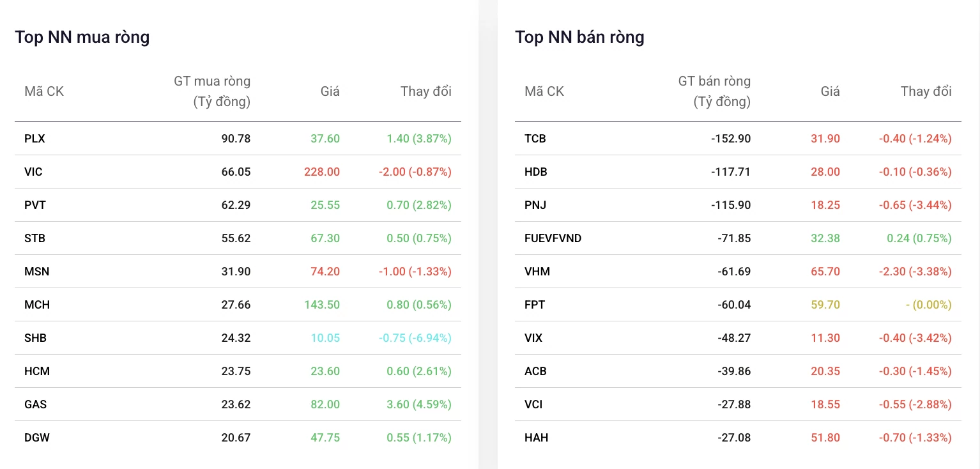Open the PLX stock ticker

[x=34, y=139]
